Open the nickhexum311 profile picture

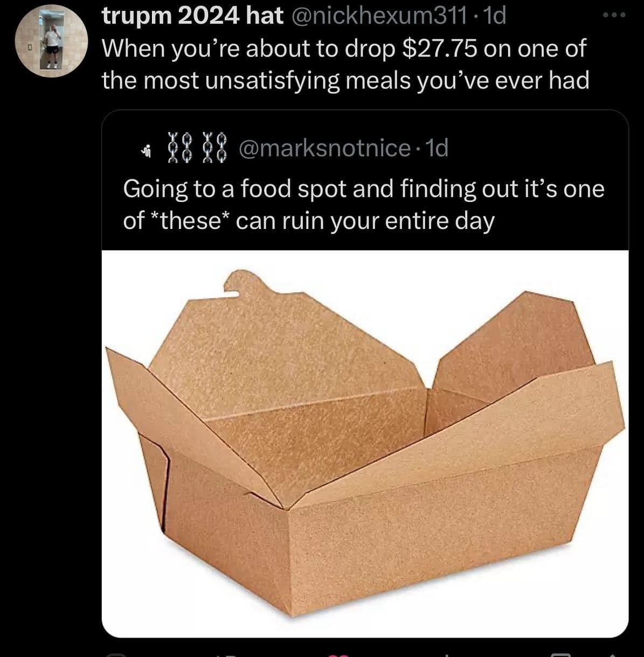tap(51, 41)
